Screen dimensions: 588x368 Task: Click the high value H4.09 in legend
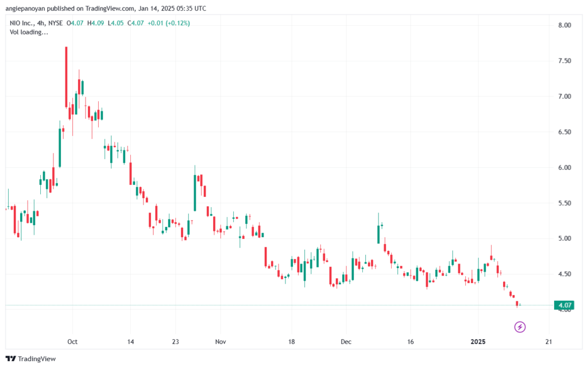[96, 23]
